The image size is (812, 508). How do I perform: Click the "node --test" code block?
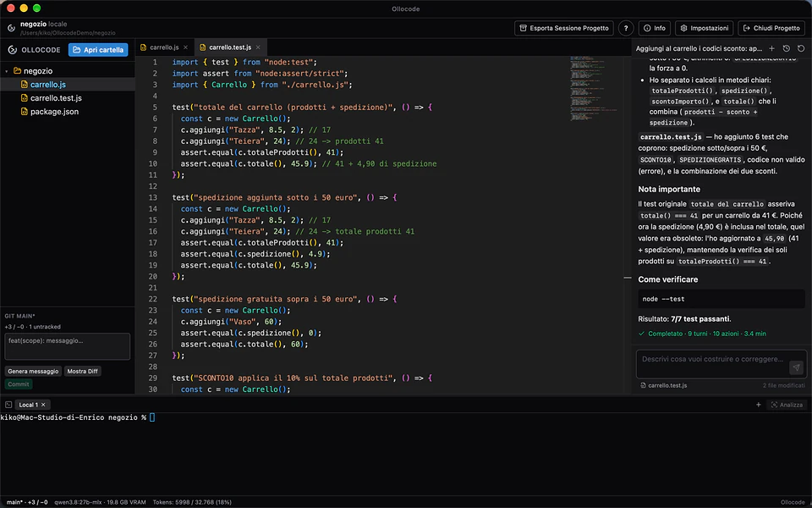[x=721, y=299]
